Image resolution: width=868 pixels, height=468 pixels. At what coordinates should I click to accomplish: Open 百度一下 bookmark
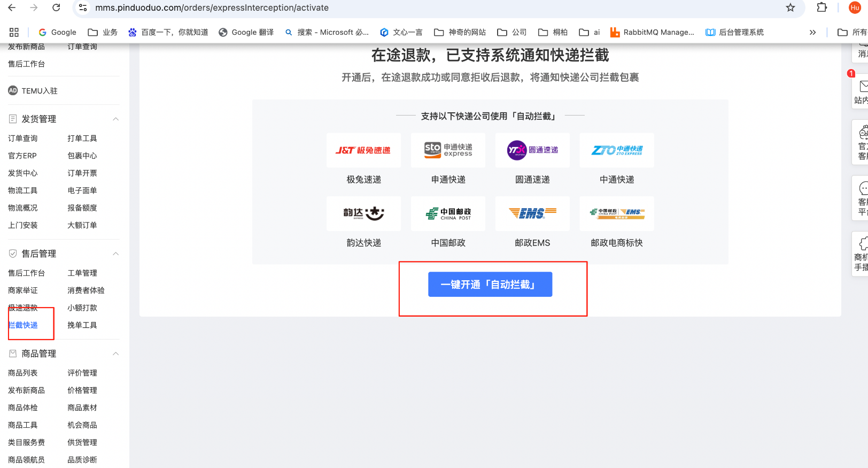point(168,32)
